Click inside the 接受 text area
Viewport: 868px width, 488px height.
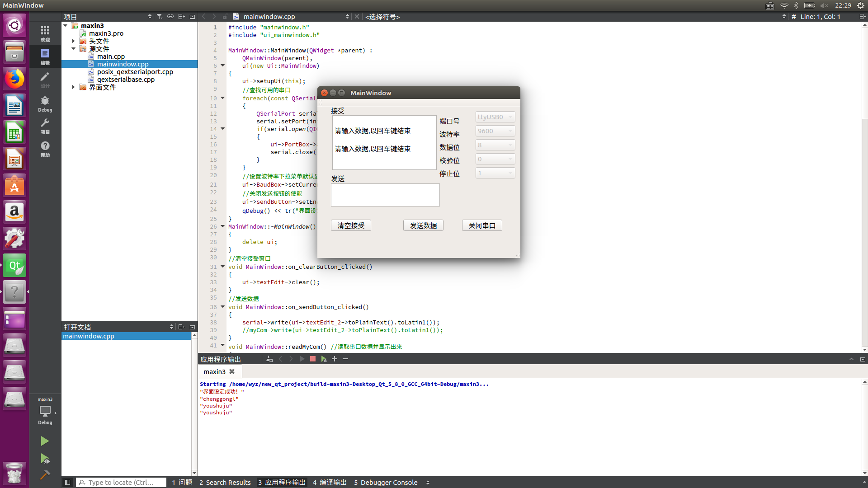pyautogui.click(x=384, y=142)
